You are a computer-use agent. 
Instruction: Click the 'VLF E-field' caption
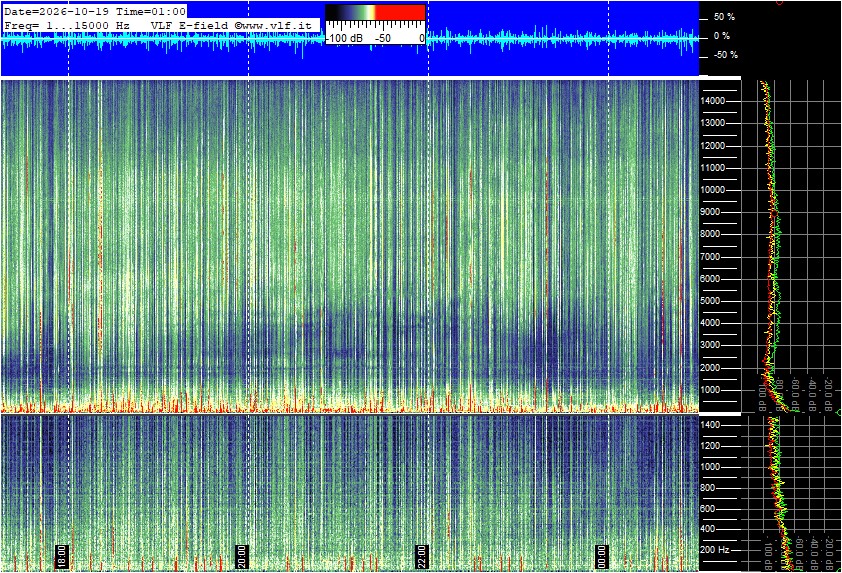point(191,25)
